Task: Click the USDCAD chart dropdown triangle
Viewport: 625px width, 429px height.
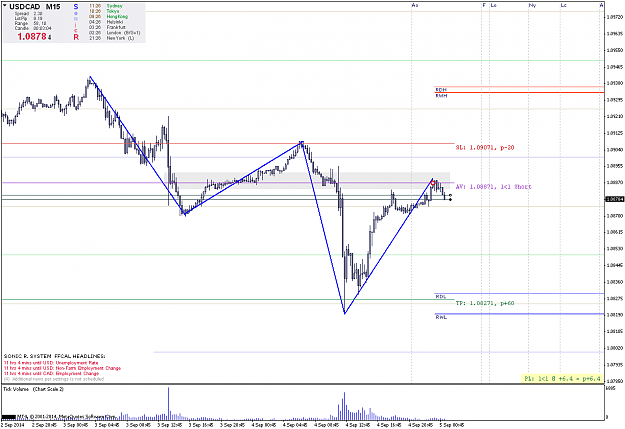Action: (5, 6)
